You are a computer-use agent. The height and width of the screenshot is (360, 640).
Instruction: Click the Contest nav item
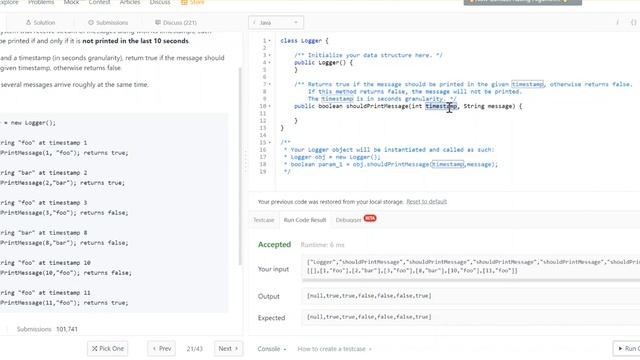click(x=100, y=2)
